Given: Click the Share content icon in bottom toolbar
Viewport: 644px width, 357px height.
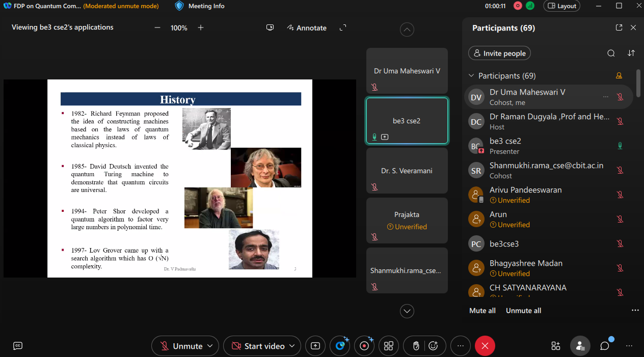Looking at the screenshot, I should 315,346.
